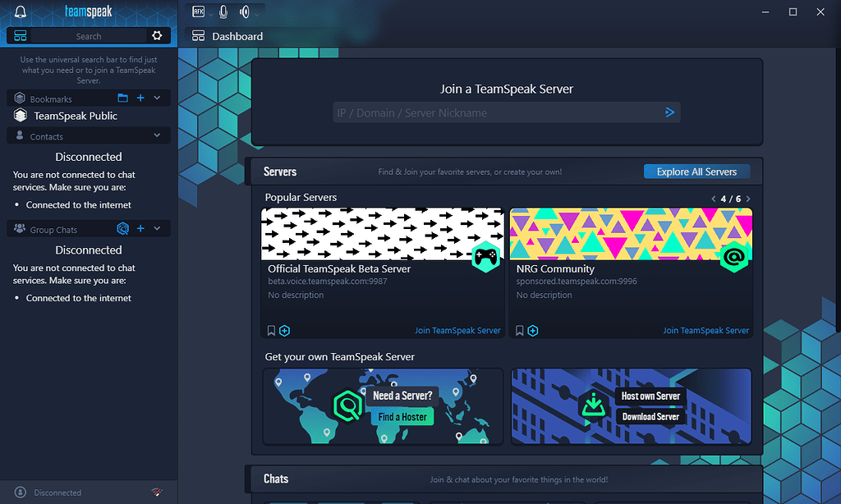The height and width of the screenshot is (504, 841).
Task: Click the dashboard icon beside Search
Action: [x=21, y=36]
